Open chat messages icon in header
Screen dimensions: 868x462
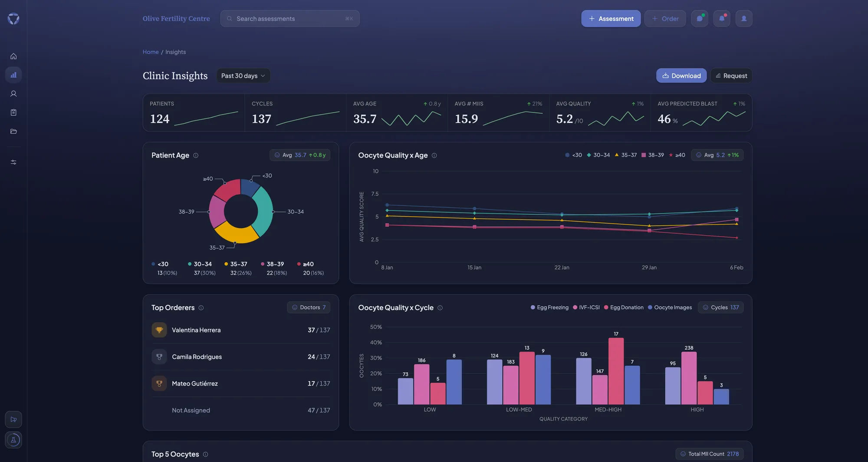pyautogui.click(x=700, y=19)
